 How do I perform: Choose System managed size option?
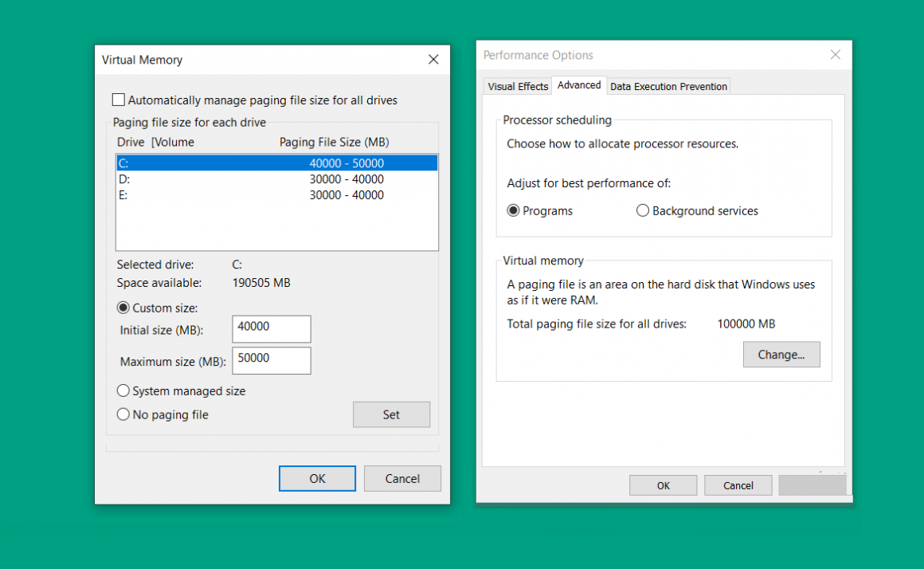click(123, 391)
